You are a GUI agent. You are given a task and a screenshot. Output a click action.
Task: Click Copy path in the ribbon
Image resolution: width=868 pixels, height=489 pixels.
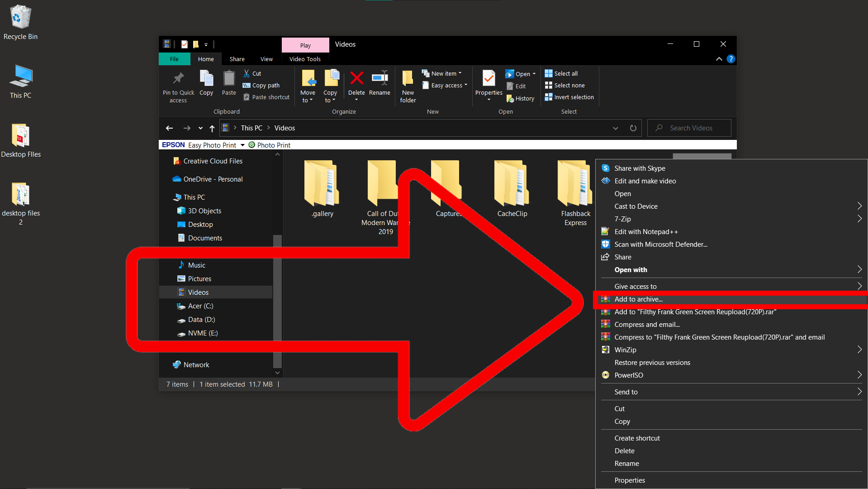261,85
